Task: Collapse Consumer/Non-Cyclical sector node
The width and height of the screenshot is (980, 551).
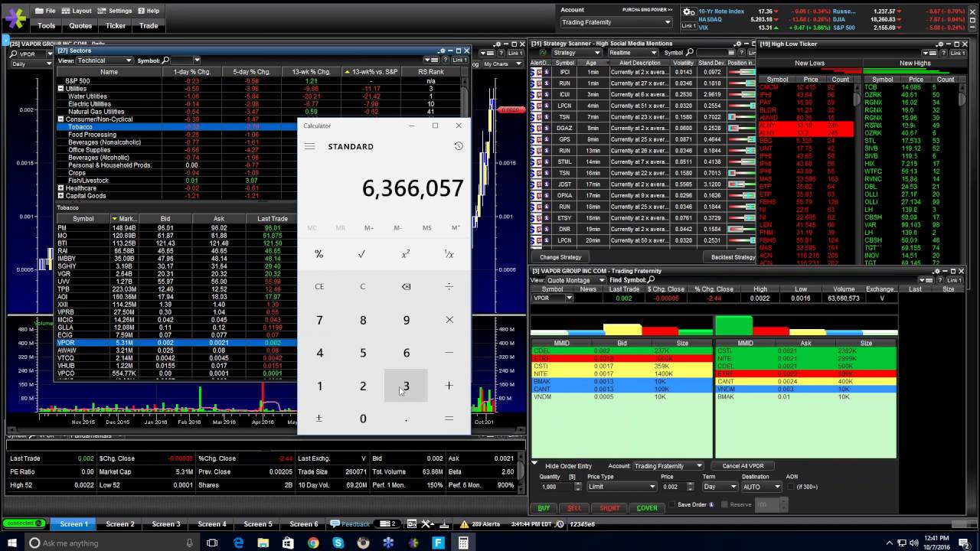Action: pyautogui.click(x=60, y=119)
